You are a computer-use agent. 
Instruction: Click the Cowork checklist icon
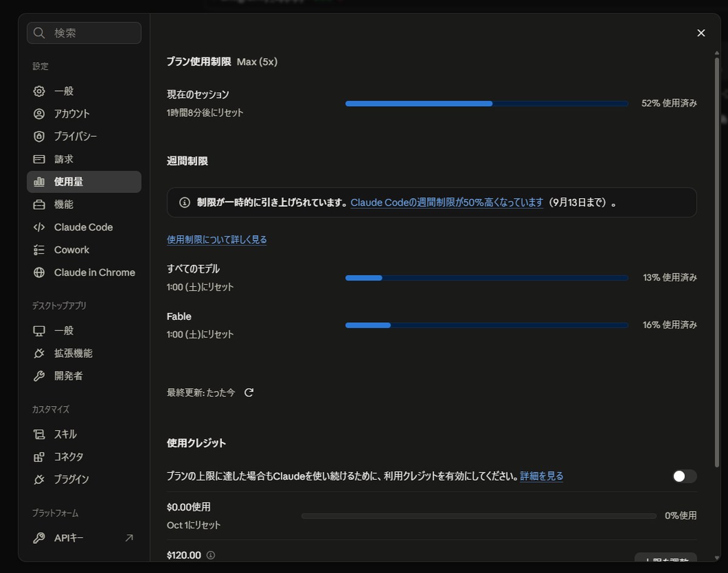[x=39, y=250]
